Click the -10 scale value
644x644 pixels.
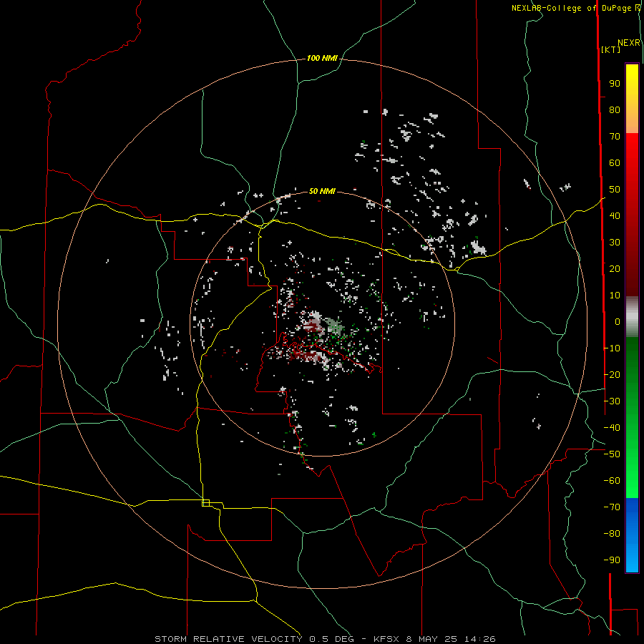coord(612,348)
